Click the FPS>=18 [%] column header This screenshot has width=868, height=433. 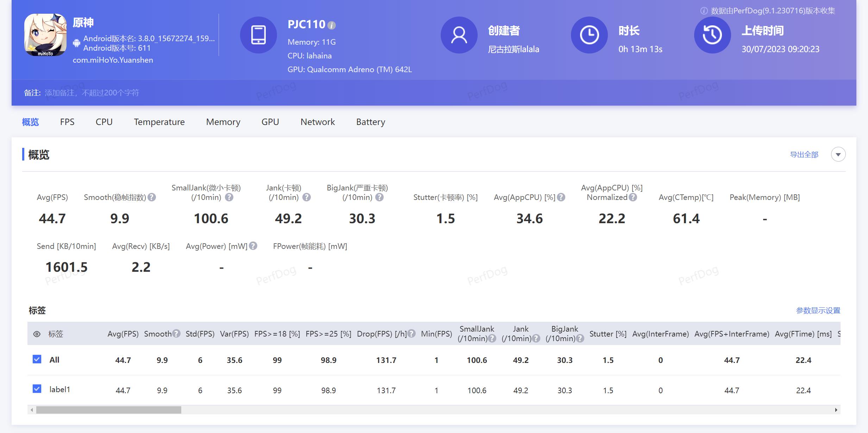click(x=277, y=334)
